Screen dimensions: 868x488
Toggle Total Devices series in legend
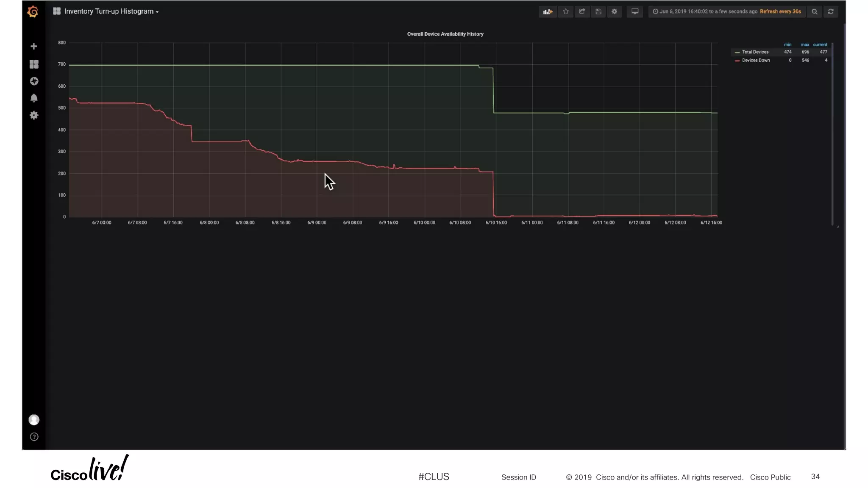pos(755,52)
